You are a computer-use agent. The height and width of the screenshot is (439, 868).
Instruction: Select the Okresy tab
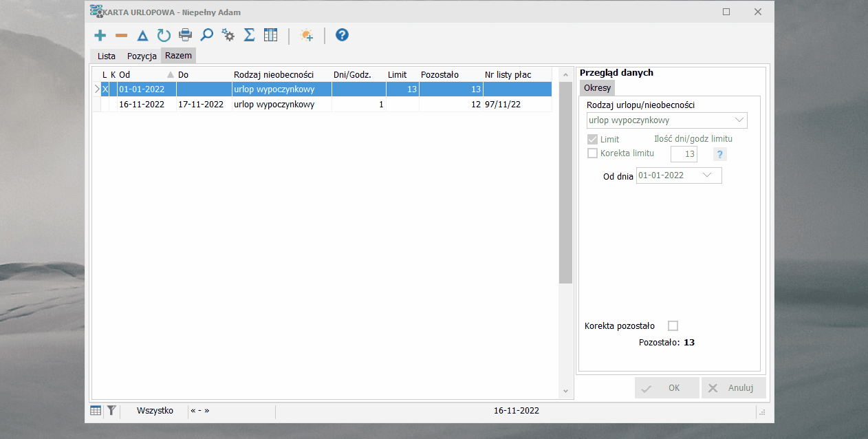point(597,88)
